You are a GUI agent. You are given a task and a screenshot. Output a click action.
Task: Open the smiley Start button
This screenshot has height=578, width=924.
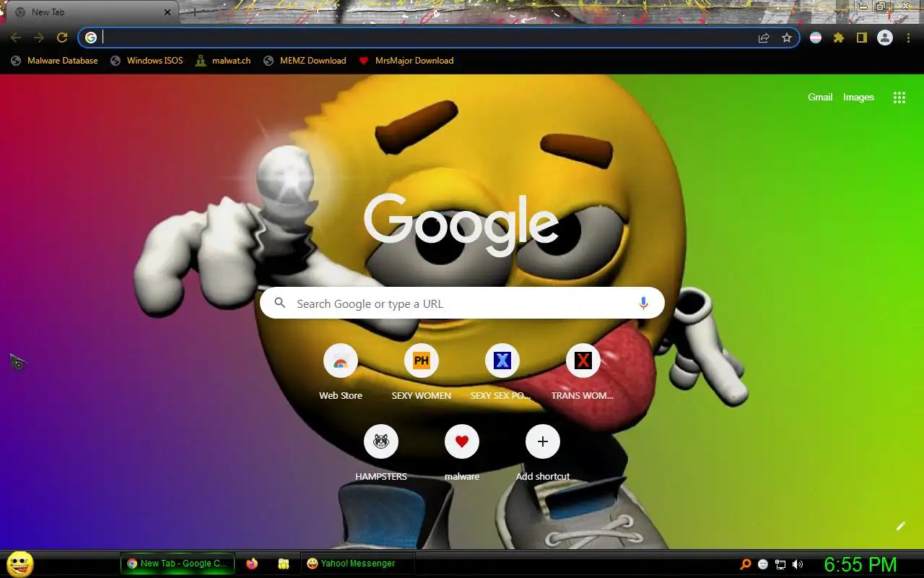point(19,564)
